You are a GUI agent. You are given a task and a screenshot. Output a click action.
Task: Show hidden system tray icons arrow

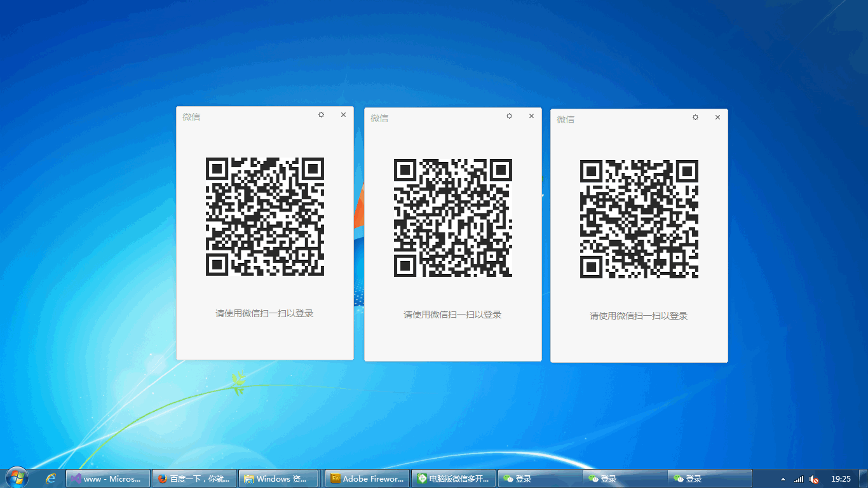click(783, 479)
